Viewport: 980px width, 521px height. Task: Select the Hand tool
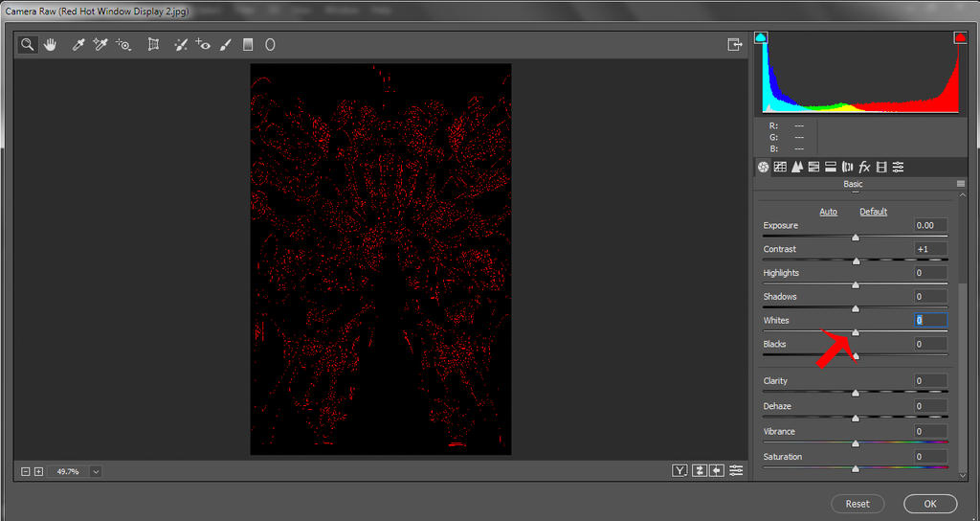(48, 44)
